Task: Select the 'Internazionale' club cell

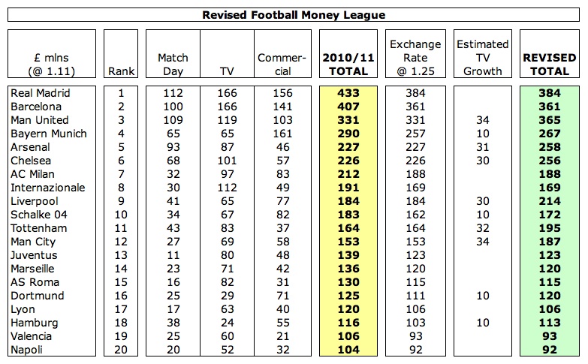Action: coord(43,188)
